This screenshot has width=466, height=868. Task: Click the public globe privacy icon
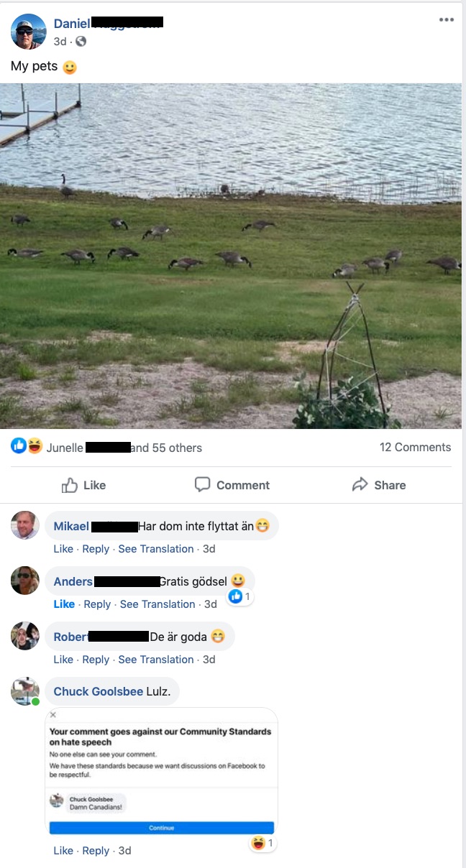tap(81, 42)
